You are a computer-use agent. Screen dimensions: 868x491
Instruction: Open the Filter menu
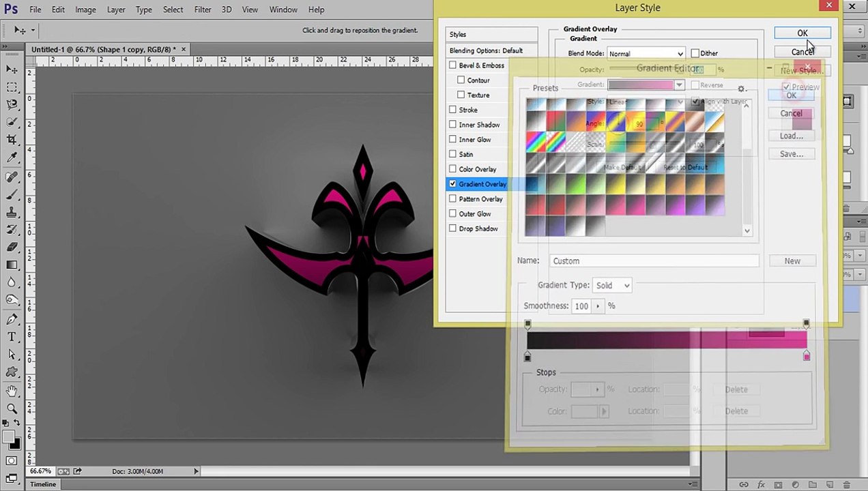203,10
